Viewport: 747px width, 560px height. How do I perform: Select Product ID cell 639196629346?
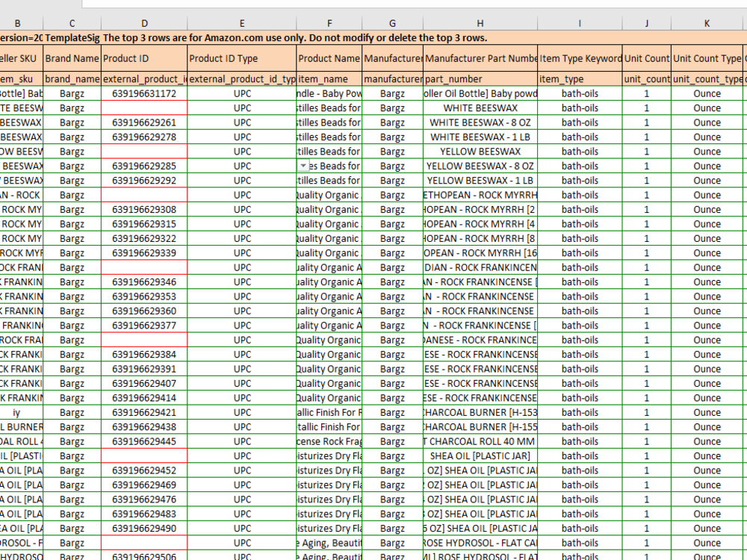coord(144,282)
